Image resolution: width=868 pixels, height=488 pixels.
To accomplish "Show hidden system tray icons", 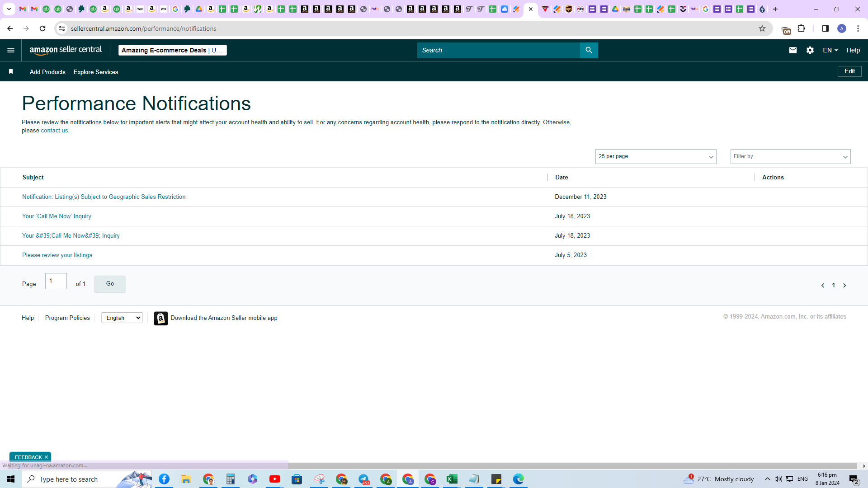I will tap(767, 479).
